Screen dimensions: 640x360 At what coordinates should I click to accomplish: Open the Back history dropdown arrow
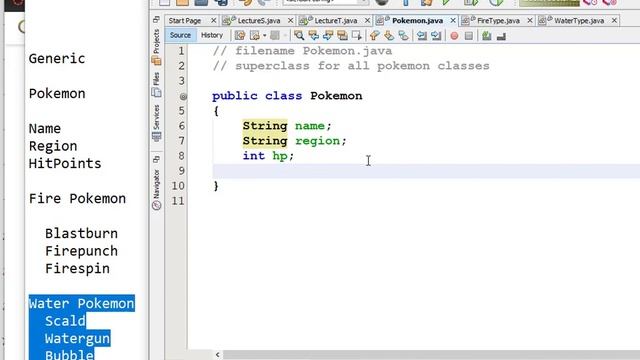(264, 36)
